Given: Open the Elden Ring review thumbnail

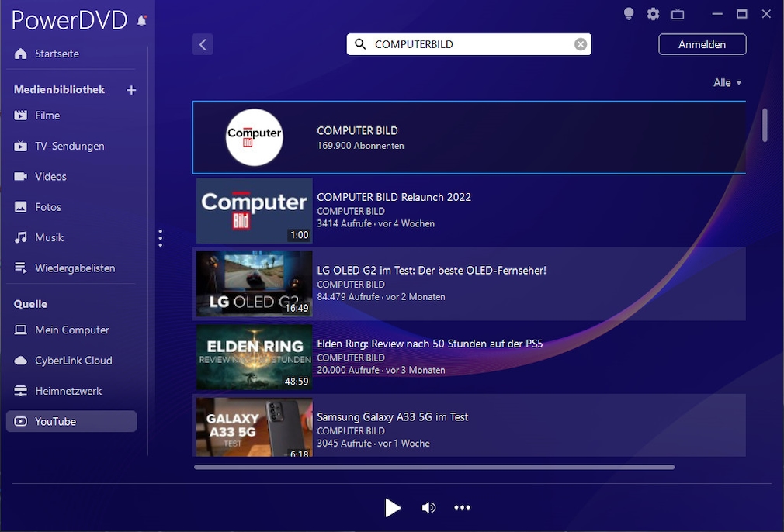Looking at the screenshot, I should tap(254, 358).
